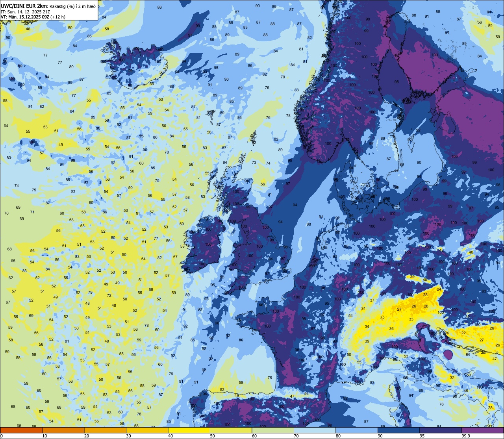This screenshot has height=439, width=504.
Task: Click the 95–99.9% indigo legend swatch
Action: [441, 430]
